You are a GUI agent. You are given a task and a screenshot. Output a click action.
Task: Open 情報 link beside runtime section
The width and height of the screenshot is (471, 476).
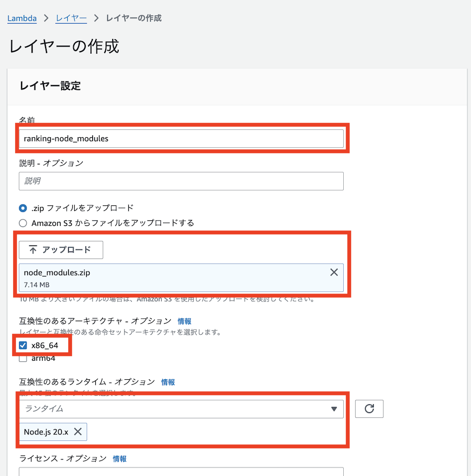pyautogui.click(x=168, y=382)
